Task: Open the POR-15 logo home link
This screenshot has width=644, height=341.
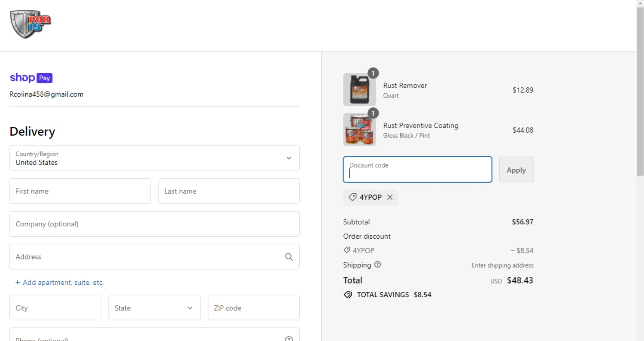Action: tap(30, 24)
